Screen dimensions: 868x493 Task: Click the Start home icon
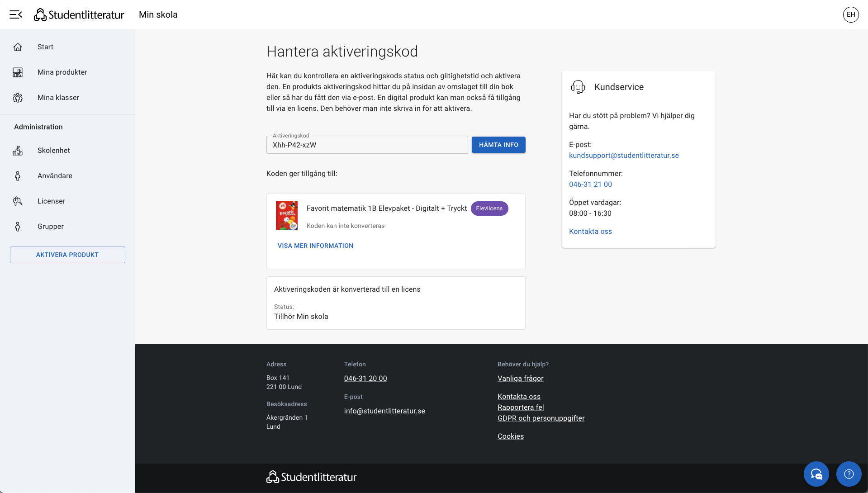[18, 47]
